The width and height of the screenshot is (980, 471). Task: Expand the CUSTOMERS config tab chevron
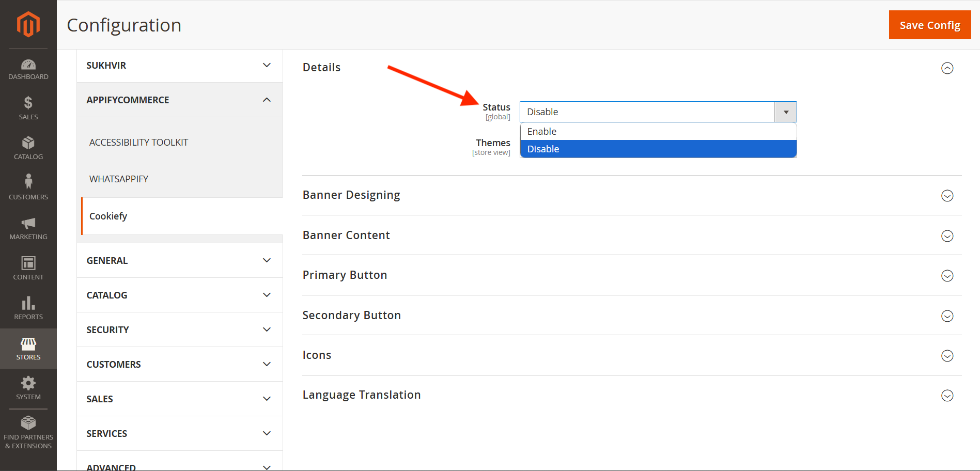(x=267, y=364)
